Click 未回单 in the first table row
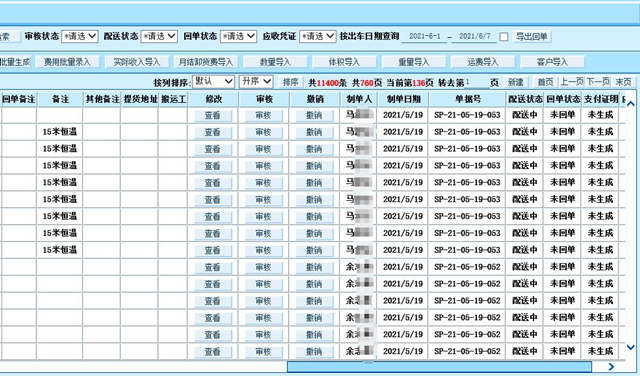The image size is (640, 376). pos(562,115)
